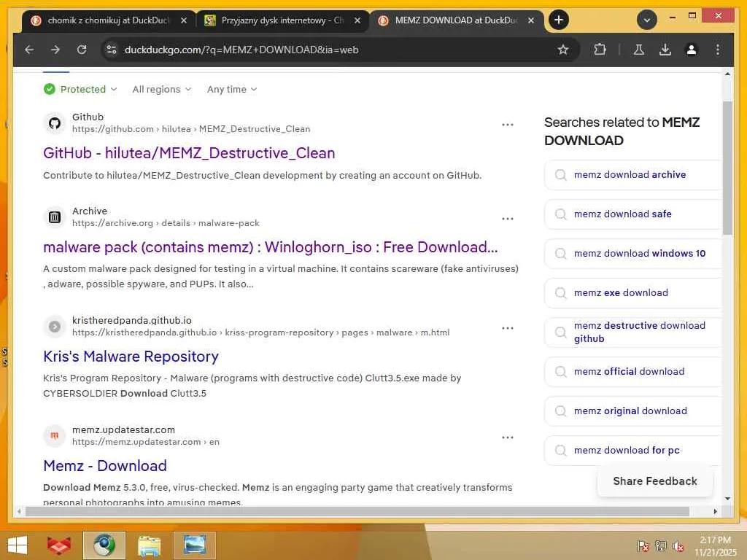Click the taskbar clock showing 2:17 PM
This screenshot has width=747, height=560.
tap(716, 546)
